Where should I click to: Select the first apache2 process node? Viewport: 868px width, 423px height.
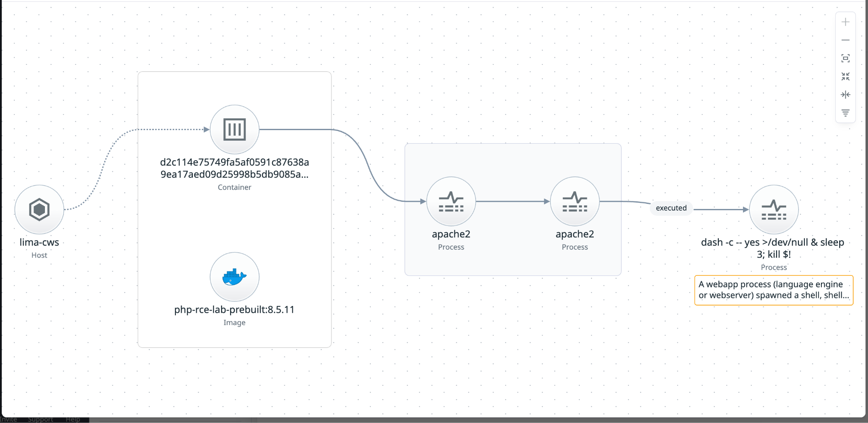tap(451, 201)
